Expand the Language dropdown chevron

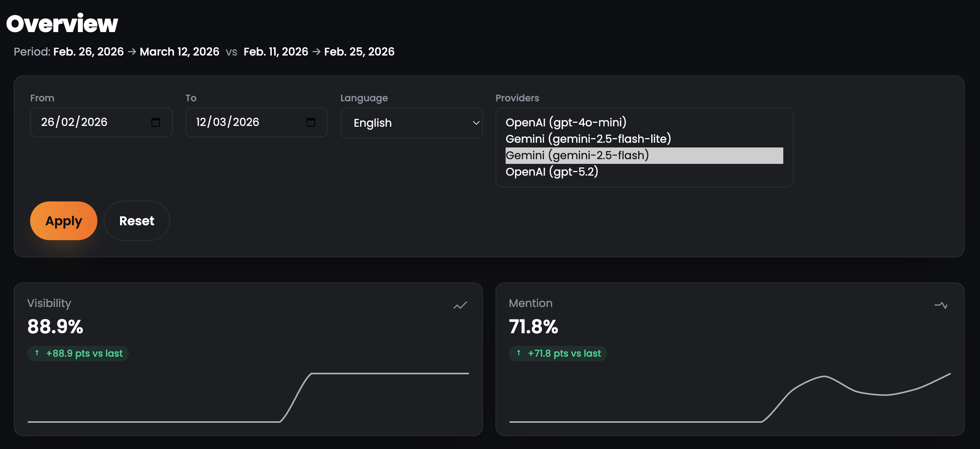coord(476,123)
